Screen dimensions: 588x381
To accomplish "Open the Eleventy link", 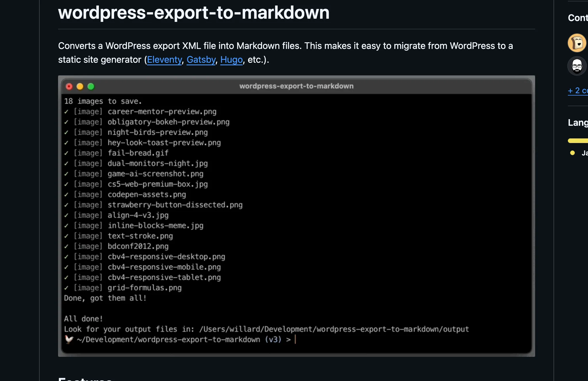I will [x=164, y=60].
